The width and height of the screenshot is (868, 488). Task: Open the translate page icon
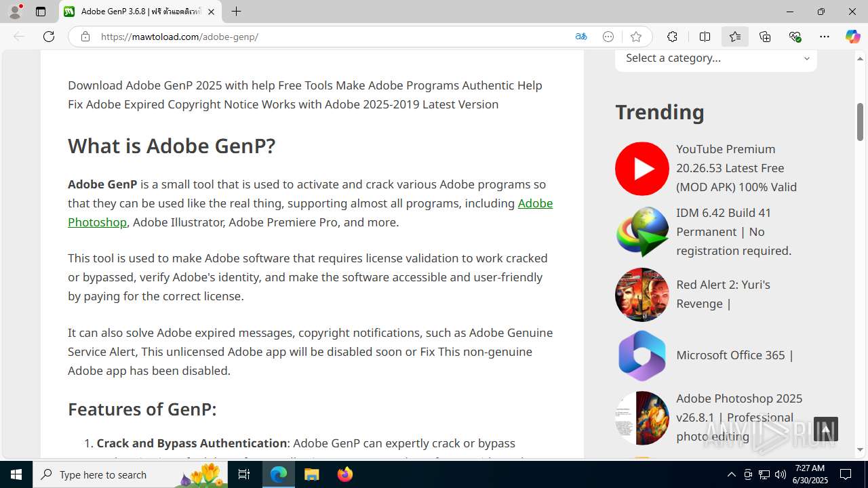581,37
